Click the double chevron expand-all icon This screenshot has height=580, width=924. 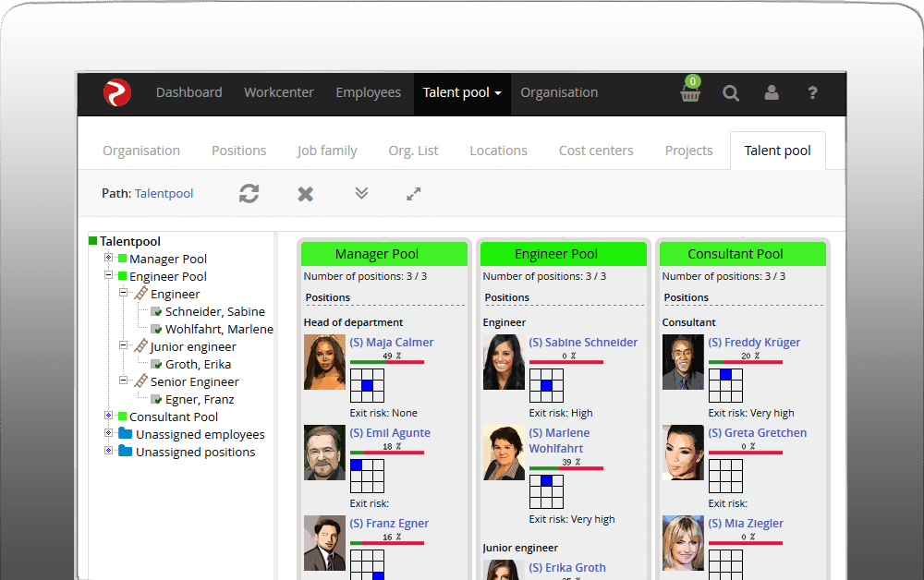[x=361, y=192]
